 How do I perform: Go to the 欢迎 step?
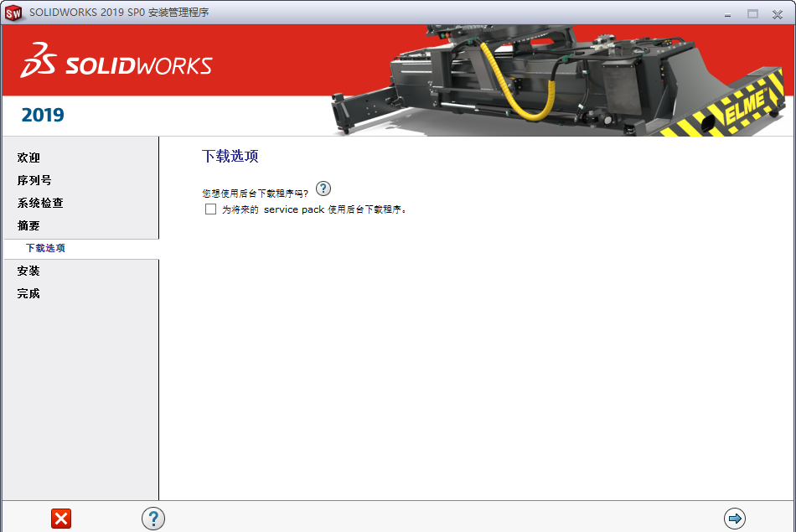click(28, 158)
